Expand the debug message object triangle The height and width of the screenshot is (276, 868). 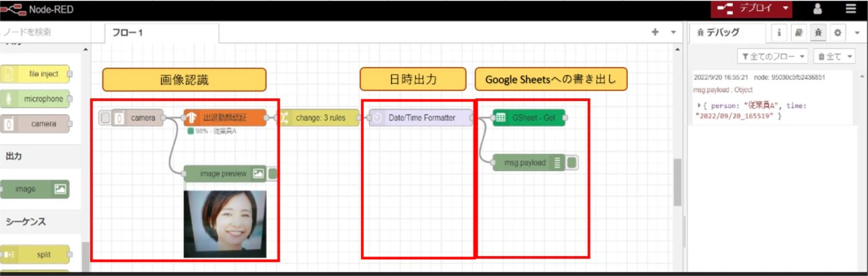tap(699, 106)
